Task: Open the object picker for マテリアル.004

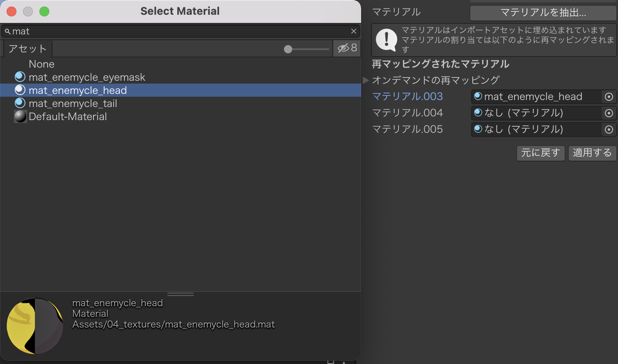Action: click(x=609, y=113)
